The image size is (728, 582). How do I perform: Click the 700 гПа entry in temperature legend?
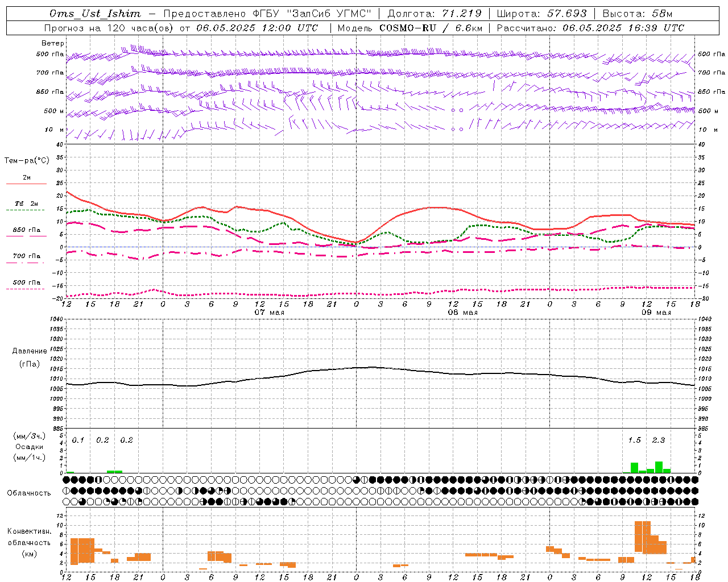(x=27, y=256)
